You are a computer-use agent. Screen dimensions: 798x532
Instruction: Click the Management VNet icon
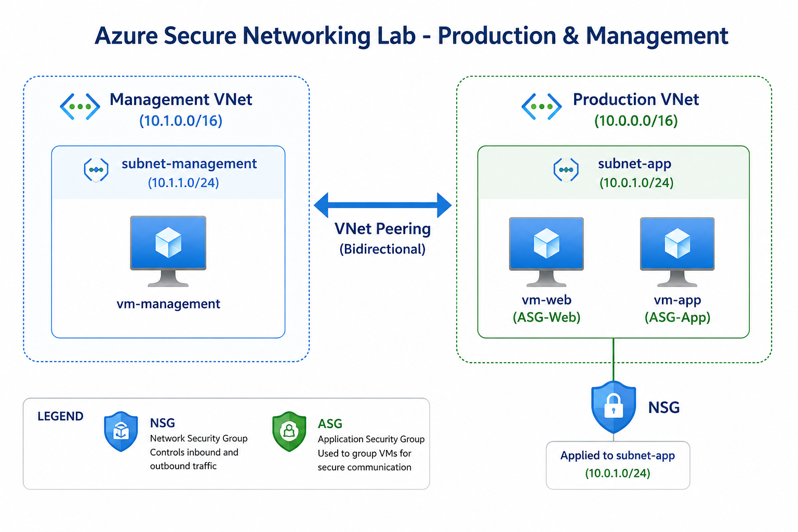tap(80, 107)
